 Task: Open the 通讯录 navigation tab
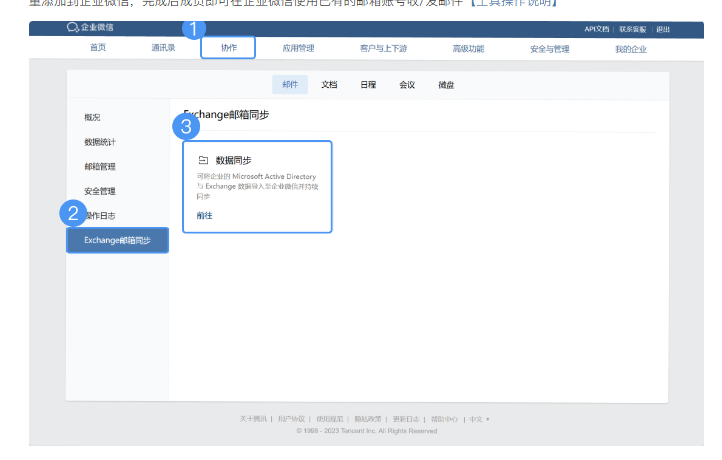(163, 47)
